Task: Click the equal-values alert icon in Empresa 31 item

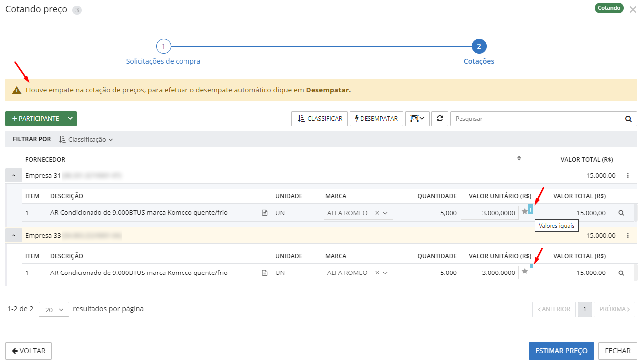Action: [530, 209]
